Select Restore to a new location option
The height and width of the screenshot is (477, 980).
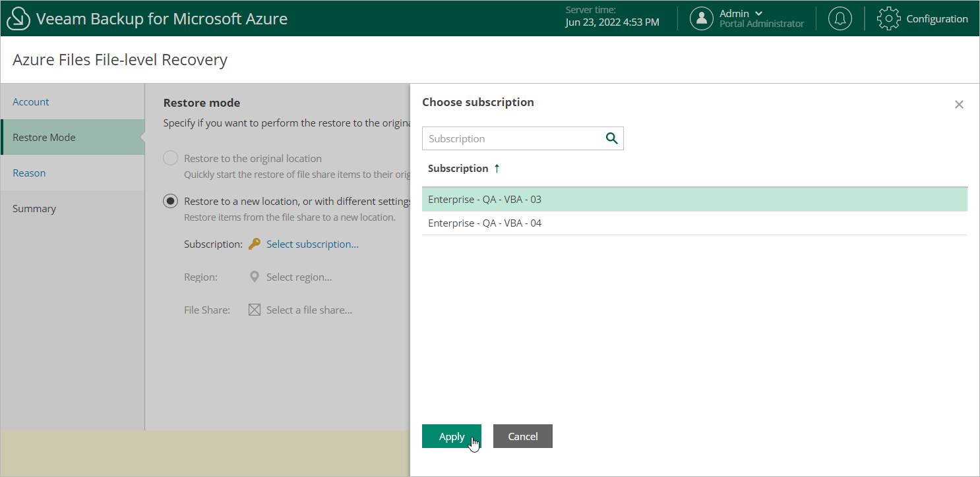coord(171,202)
